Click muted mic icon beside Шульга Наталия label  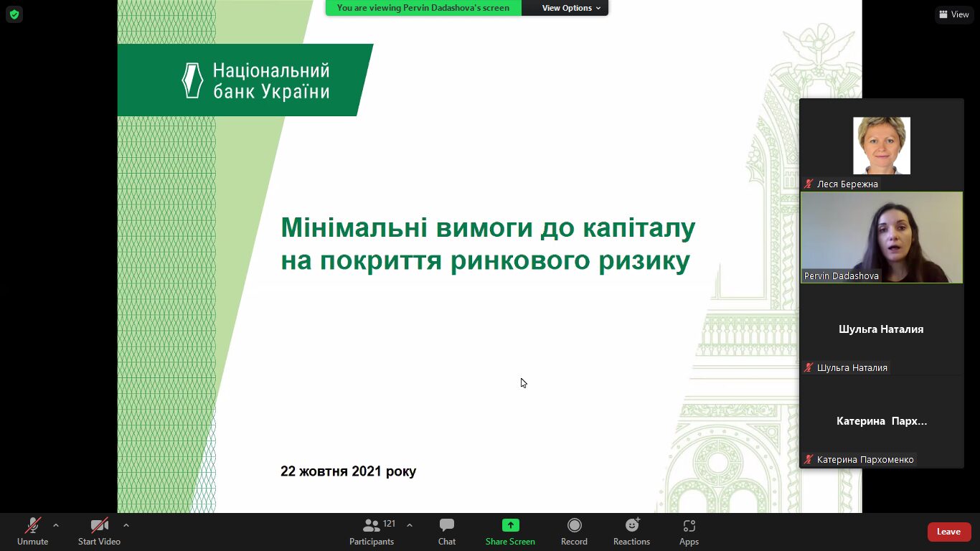point(809,367)
